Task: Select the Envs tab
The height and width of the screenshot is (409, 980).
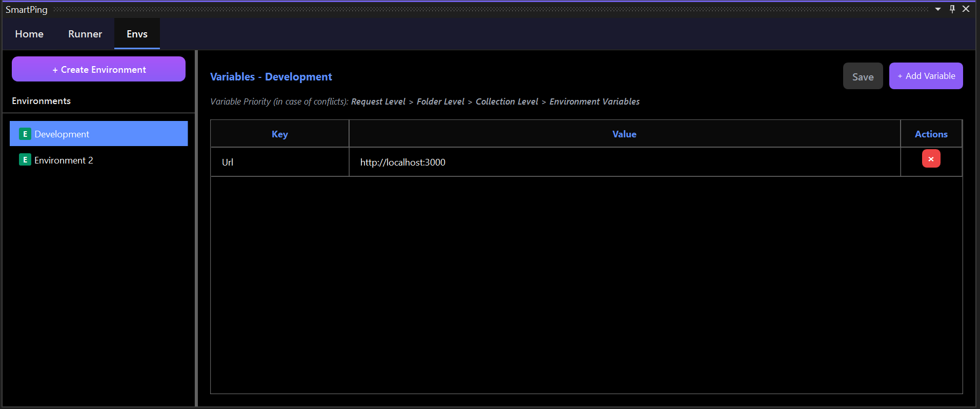Action: (137, 34)
